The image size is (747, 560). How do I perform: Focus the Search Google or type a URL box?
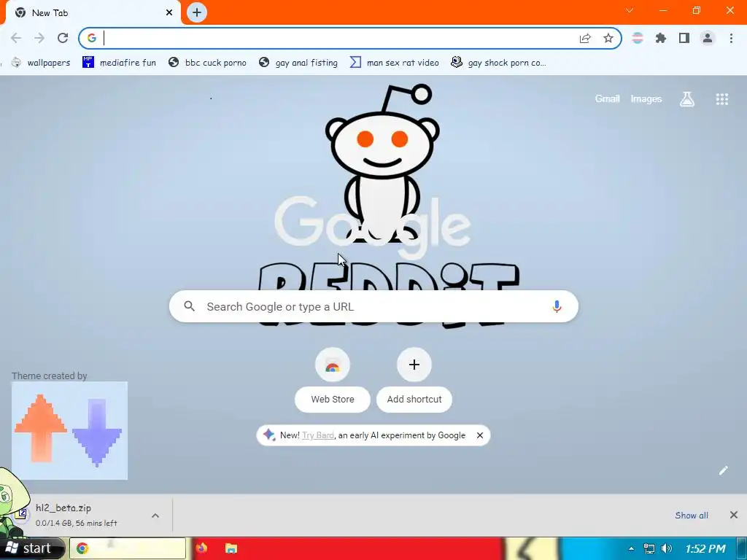(374, 307)
